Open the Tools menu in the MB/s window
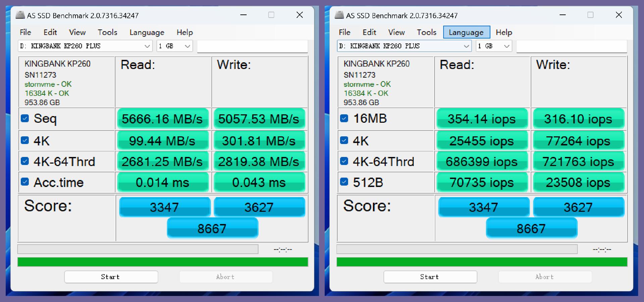The width and height of the screenshot is (644, 302). [108, 32]
